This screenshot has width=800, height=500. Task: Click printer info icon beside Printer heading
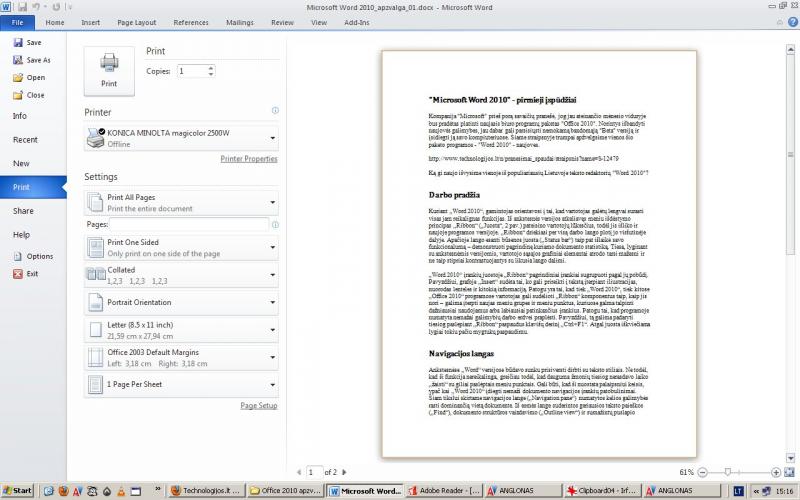click(x=275, y=110)
